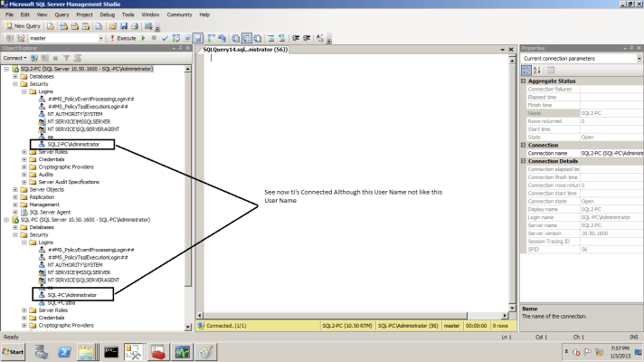The image size is (644, 362).
Task: Select the SQLQuery14.sql tab
Action: click(x=245, y=50)
